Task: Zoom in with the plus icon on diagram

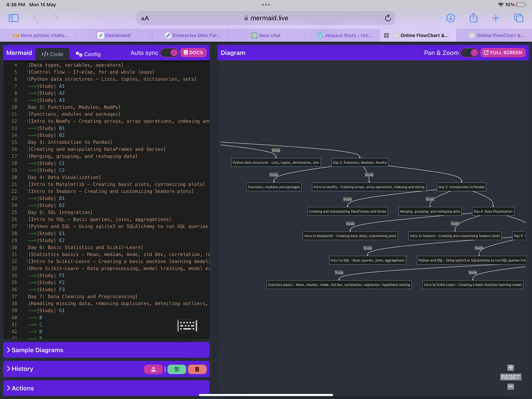Action: point(510,368)
